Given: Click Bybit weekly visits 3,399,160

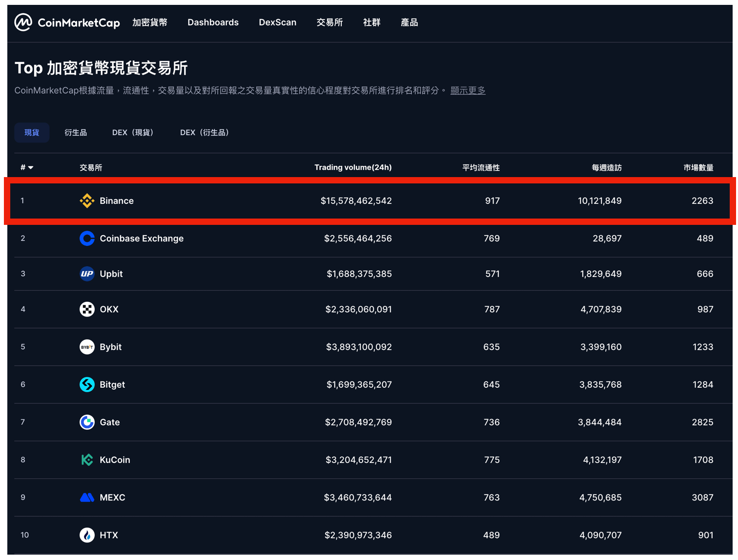Looking at the screenshot, I should [x=601, y=347].
